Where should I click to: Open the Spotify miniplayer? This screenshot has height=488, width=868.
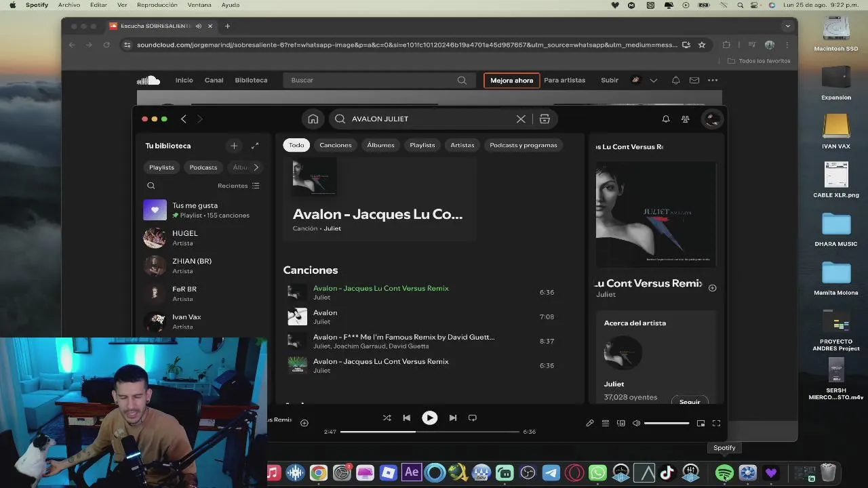pos(701,423)
